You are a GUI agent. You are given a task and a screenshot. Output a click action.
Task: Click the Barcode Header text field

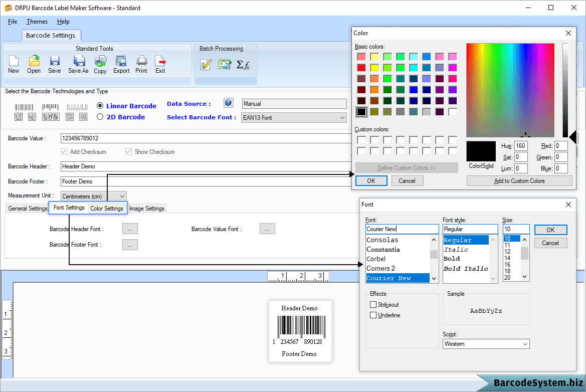click(x=206, y=166)
